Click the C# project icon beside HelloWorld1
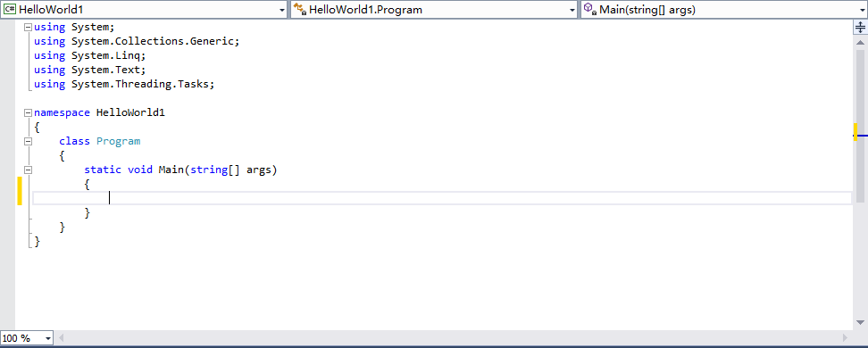Viewport: 868px width, 348px height. (10, 10)
